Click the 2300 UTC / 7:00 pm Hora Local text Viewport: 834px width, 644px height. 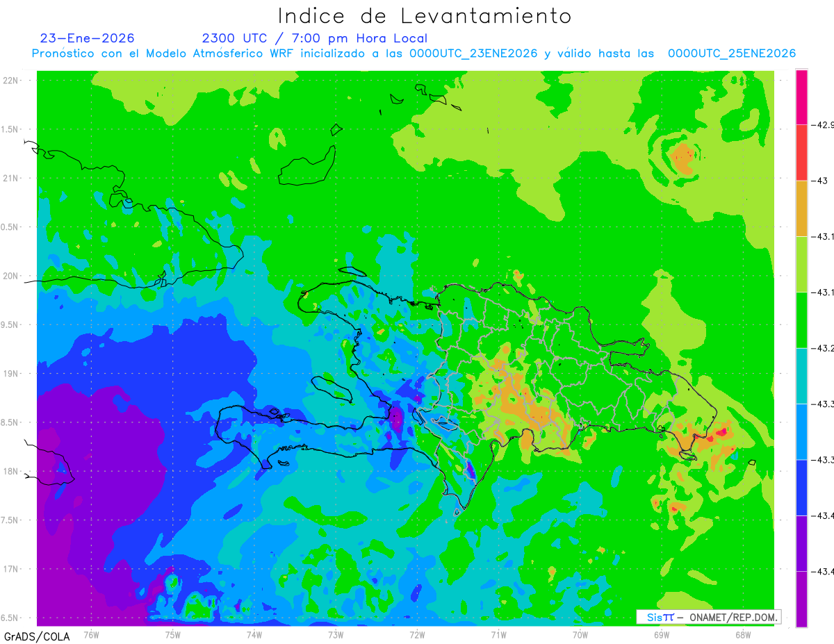[315, 38]
